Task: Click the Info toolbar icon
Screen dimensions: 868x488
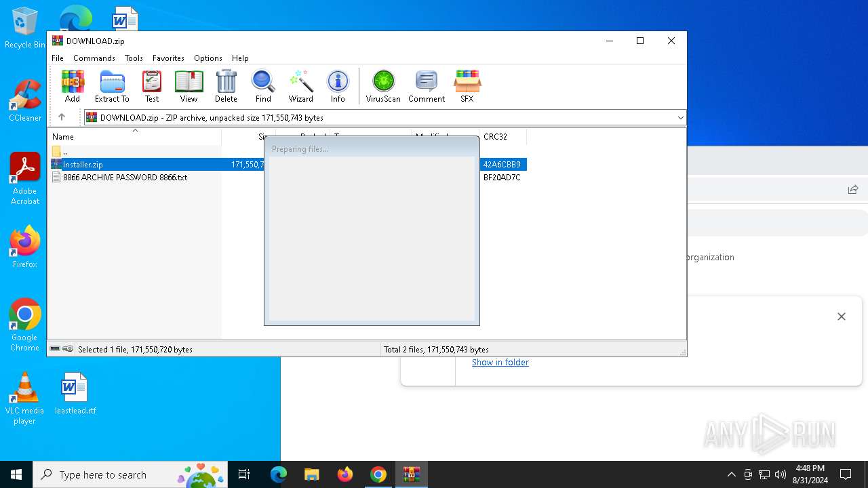Action: click(338, 86)
